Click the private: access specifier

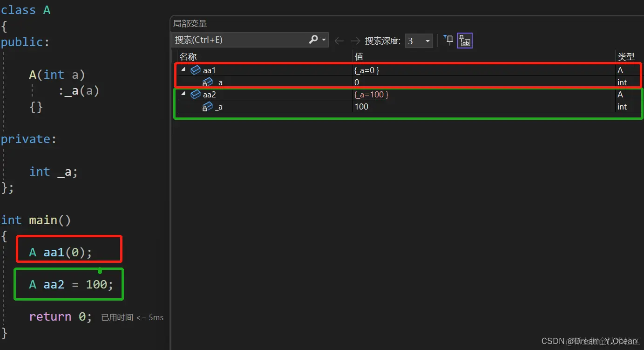29,139
